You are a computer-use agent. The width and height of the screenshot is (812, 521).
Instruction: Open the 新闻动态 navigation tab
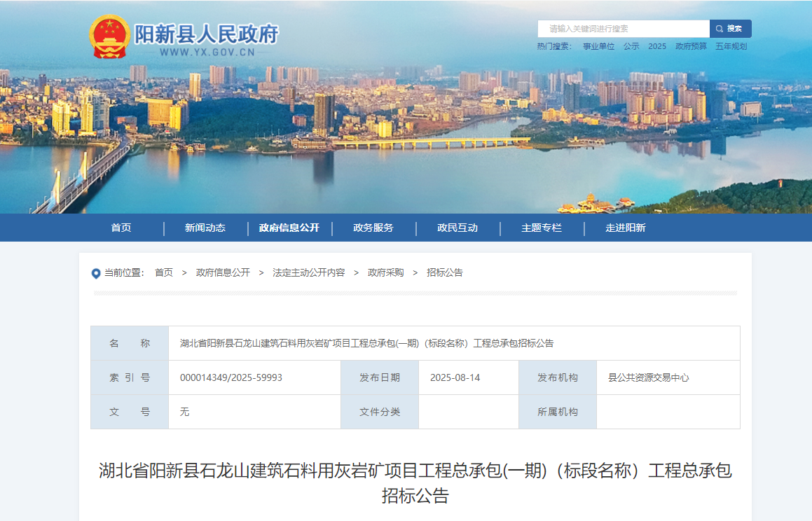pos(205,228)
